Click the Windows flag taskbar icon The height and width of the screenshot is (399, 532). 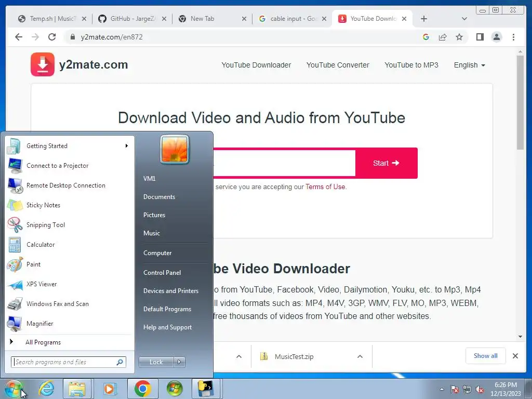(x=175, y=389)
